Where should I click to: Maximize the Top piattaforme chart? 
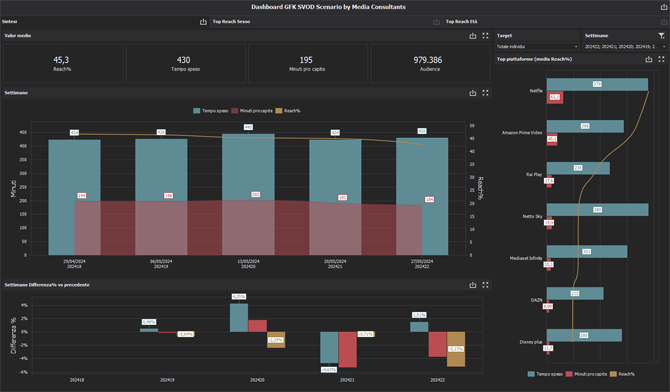(661, 59)
